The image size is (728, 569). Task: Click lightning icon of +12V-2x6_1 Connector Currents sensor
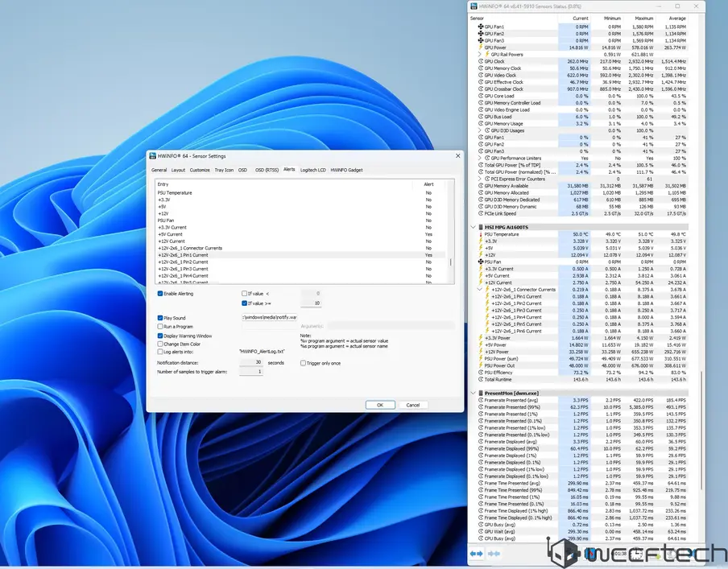point(487,290)
